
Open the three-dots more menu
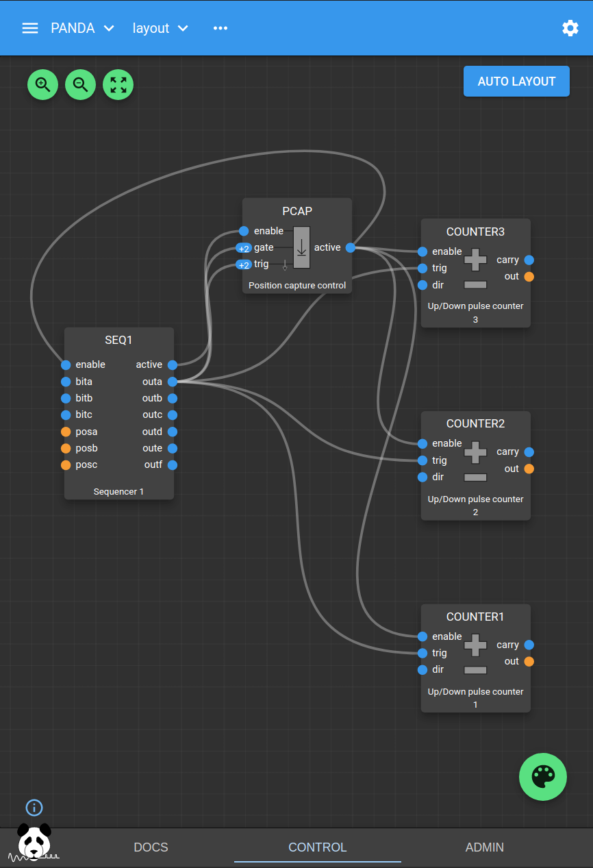(x=220, y=28)
